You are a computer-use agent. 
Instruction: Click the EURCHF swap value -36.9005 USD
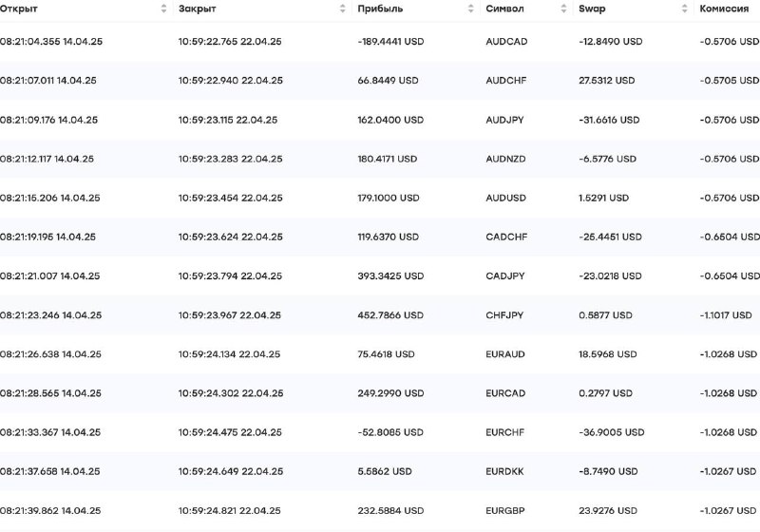(611, 432)
